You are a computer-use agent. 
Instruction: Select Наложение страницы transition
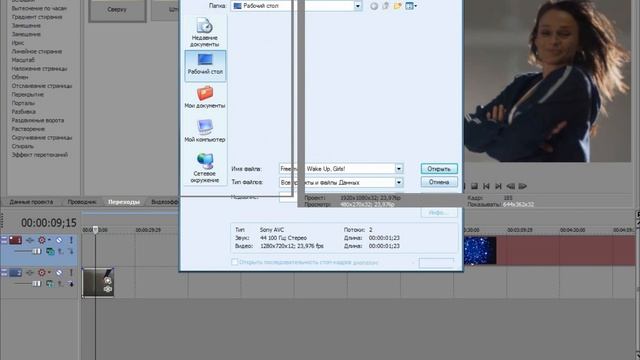(40, 69)
